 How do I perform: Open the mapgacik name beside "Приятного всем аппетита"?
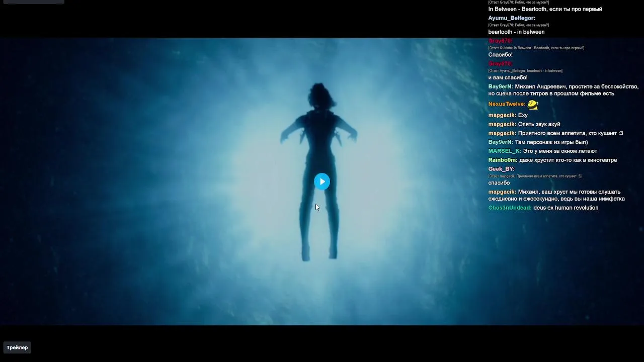(x=502, y=133)
